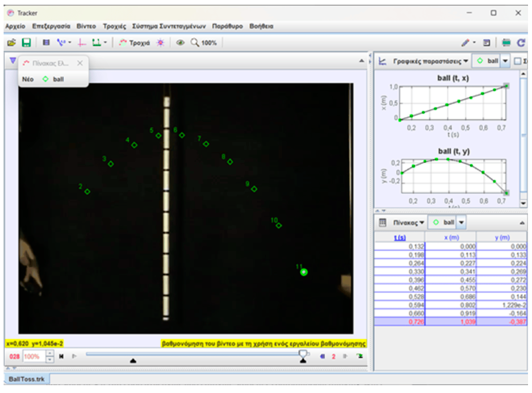This screenshot has width=532, height=393.
Task: Toggle the autotracker star icon
Action: pyautogui.click(x=161, y=43)
